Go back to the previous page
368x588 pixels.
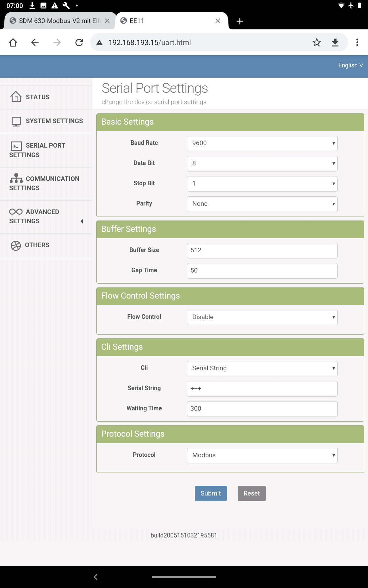tap(35, 42)
